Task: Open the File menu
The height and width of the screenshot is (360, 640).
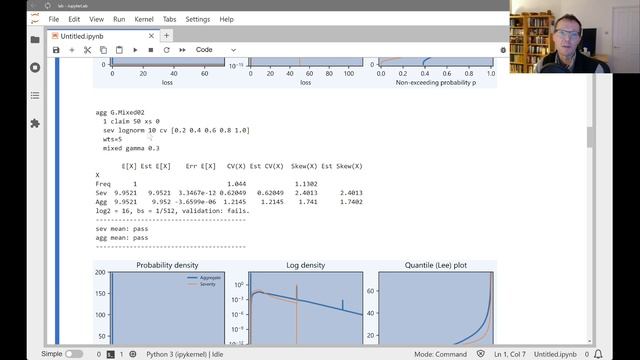Action: tap(54, 19)
